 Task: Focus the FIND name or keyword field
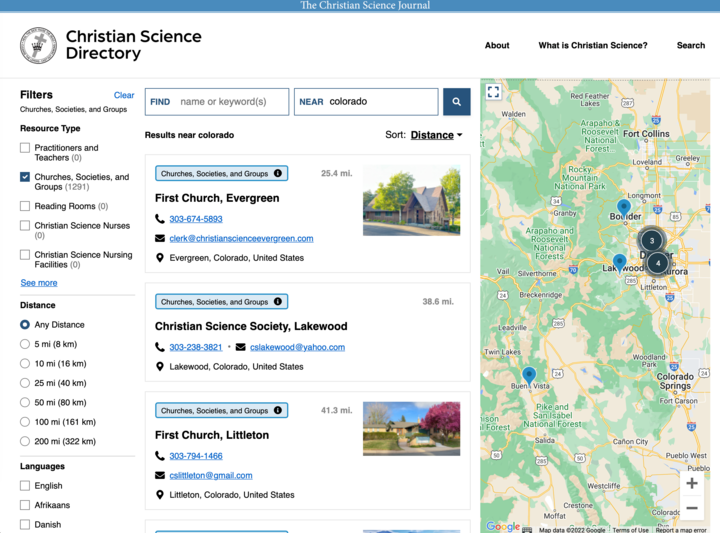[217, 101]
